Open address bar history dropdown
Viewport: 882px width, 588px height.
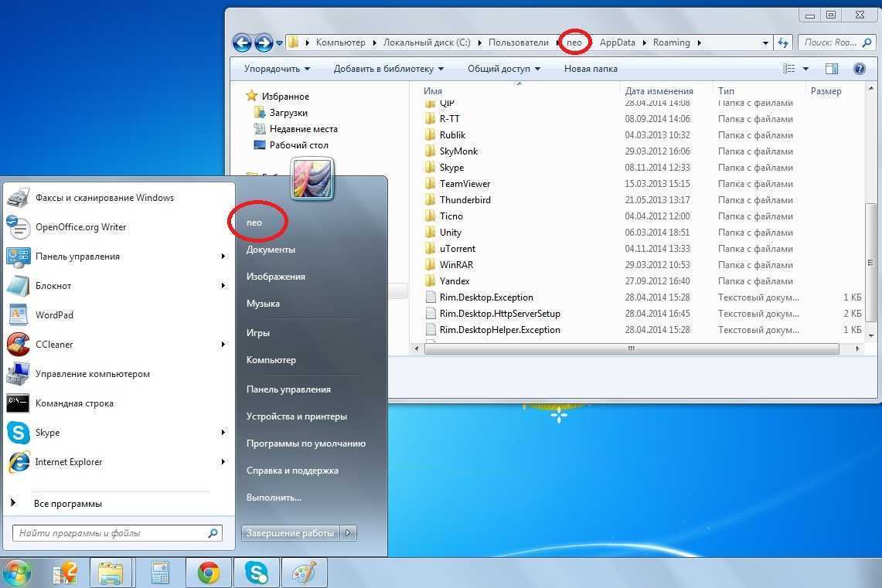coord(765,42)
